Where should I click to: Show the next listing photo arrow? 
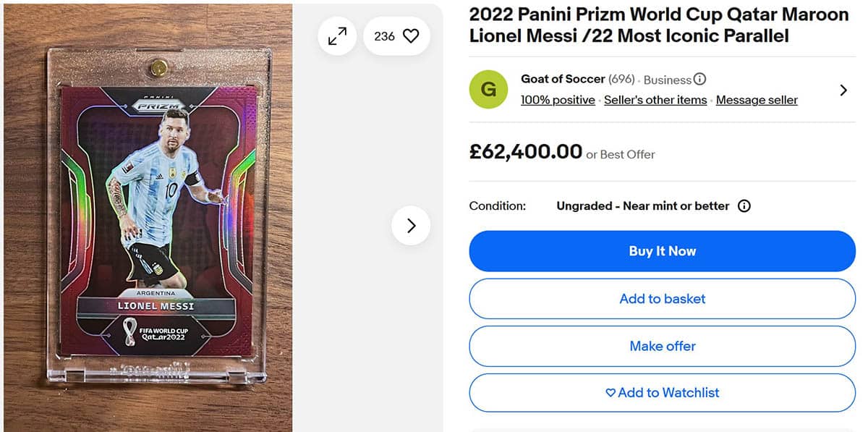(411, 226)
